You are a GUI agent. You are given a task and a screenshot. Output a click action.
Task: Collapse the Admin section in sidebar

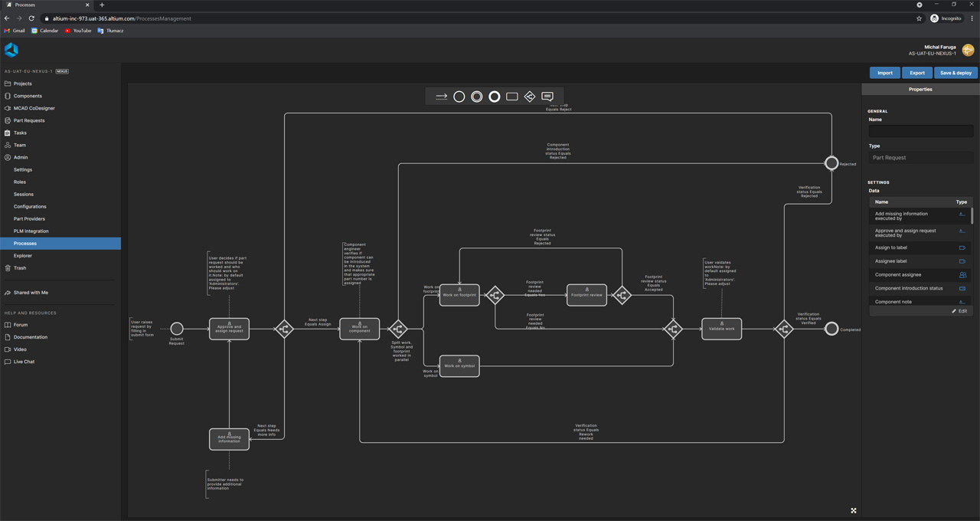point(21,157)
